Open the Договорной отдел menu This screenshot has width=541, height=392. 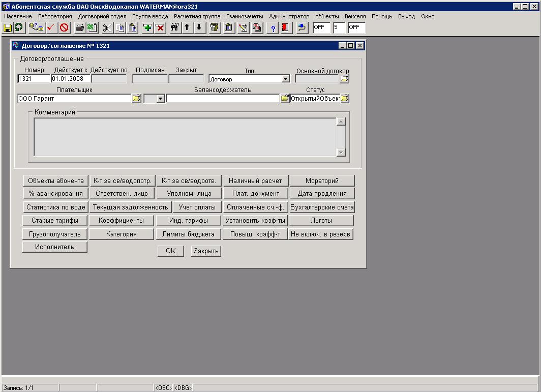[x=102, y=16]
